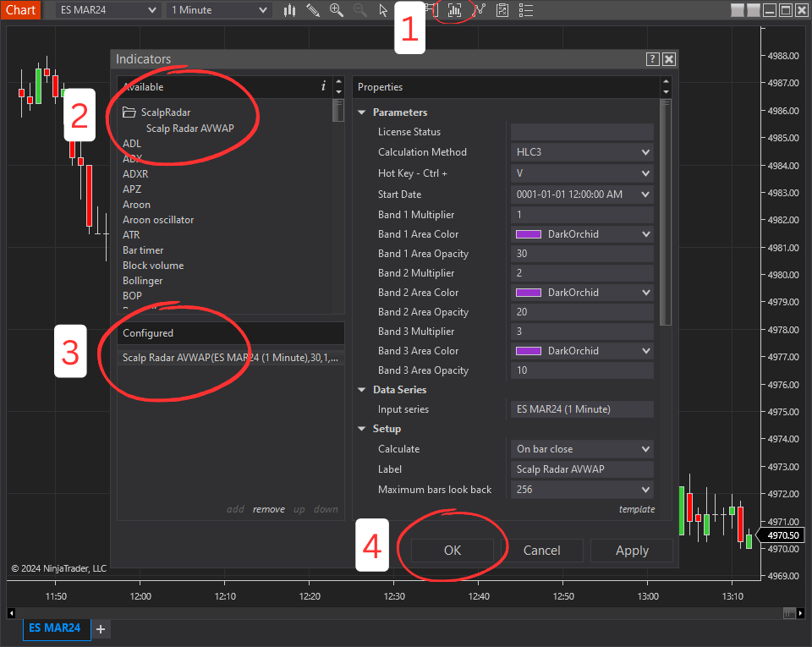Click the Band 2 Area Opacity field

tap(582, 312)
